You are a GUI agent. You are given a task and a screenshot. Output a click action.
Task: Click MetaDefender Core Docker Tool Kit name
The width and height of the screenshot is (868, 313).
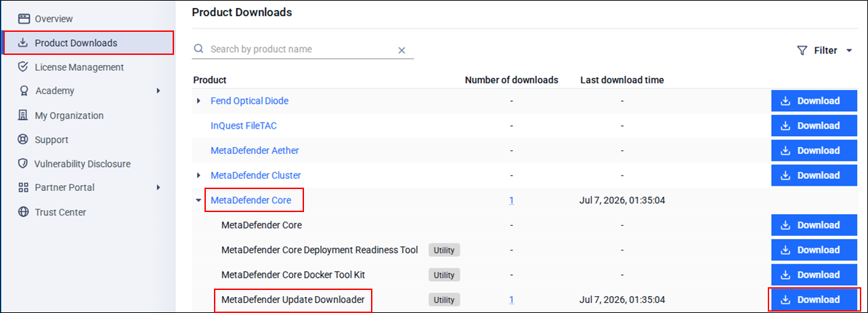click(294, 275)
